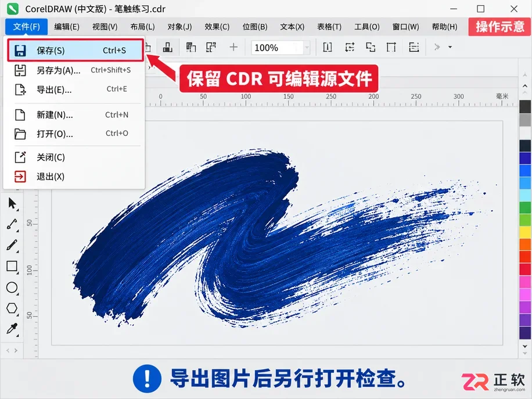Image resolution: width=532 pixels, height=399 pixels.
Task: Click the CorelDRAW green app icon
Action: 12,9
